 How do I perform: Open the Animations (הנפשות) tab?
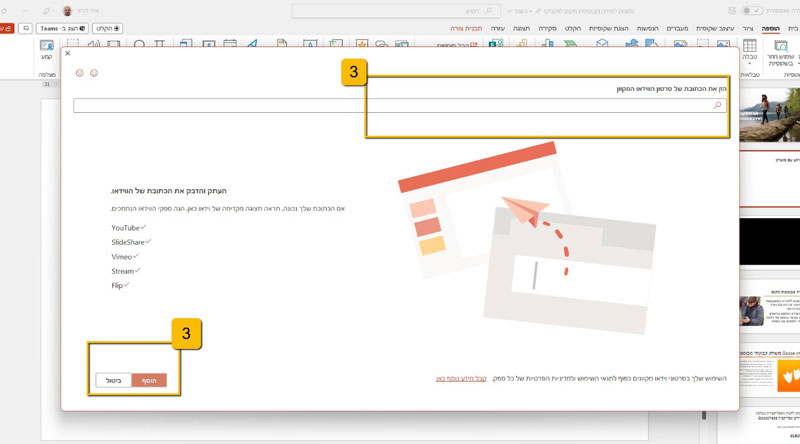(646, 29)
